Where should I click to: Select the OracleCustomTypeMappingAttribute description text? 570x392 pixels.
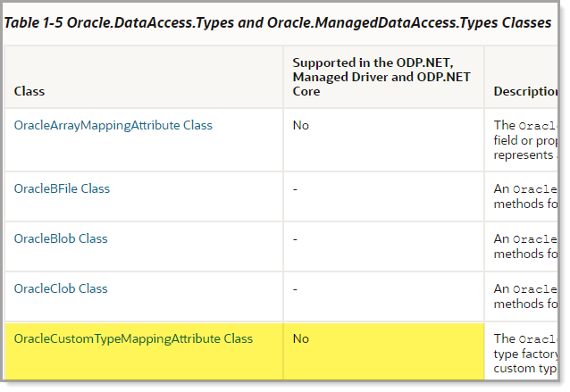[x=525, y=354]
